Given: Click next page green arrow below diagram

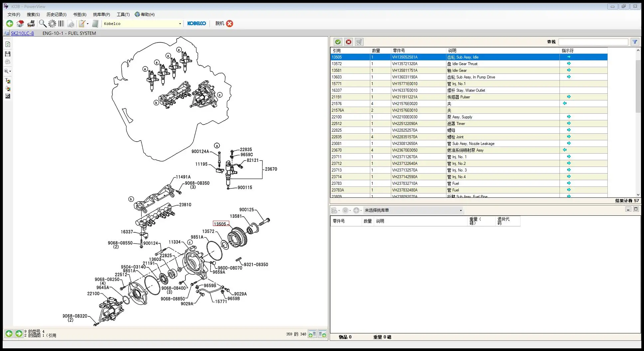Looking at the screenshot, I should coord(19,333).
